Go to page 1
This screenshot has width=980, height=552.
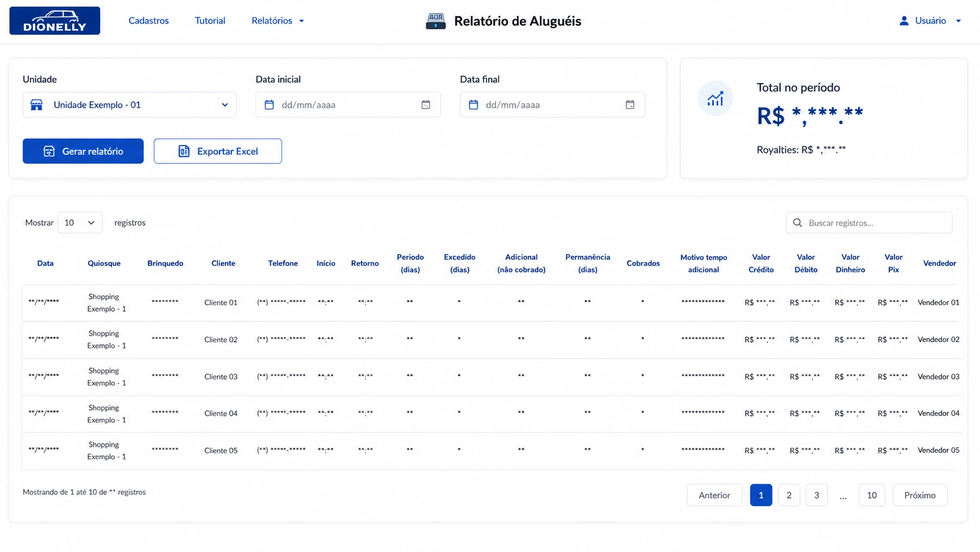tap(761, 495)
